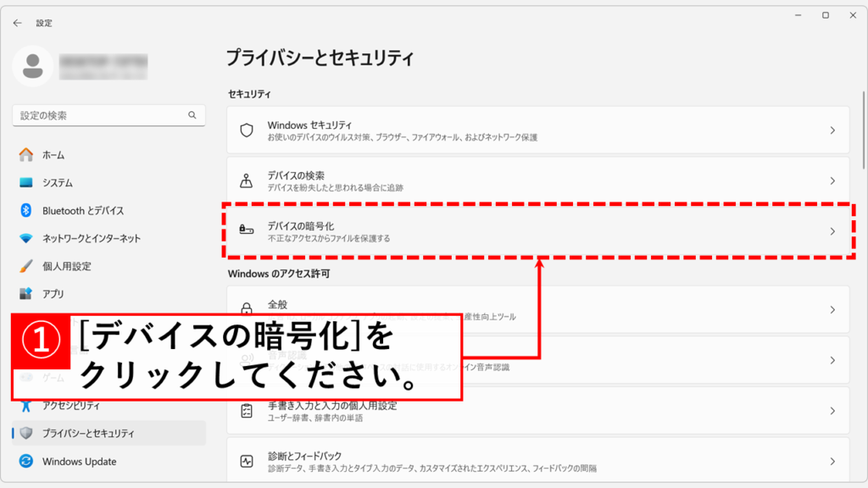Expand 手書き入力と入力の個人用設定 using its chevron
Image resolution: width=868 pixels, height=488 pixels.
click(x=832, y=411)
